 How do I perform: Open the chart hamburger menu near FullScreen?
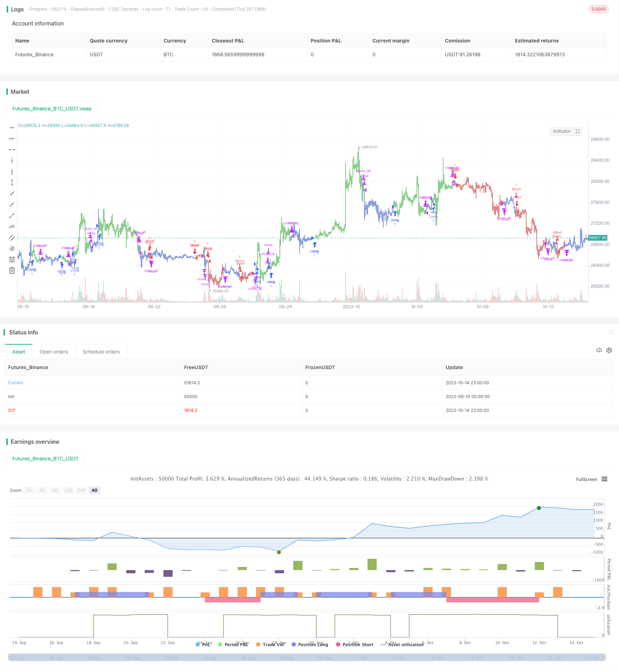604,479
